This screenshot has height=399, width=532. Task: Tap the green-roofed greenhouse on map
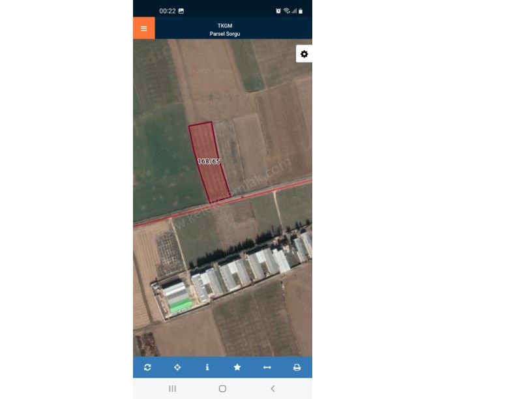click(x=179, y=304)
